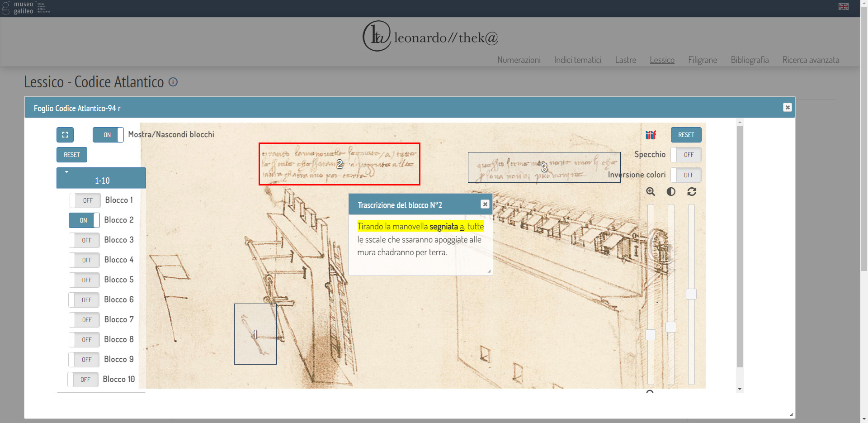
Task: Open Lastre menu item
Action: [626, 60]
